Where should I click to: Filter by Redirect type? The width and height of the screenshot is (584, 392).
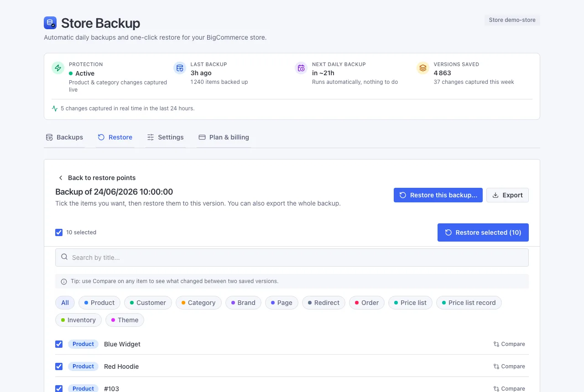[x=323, y=303]
